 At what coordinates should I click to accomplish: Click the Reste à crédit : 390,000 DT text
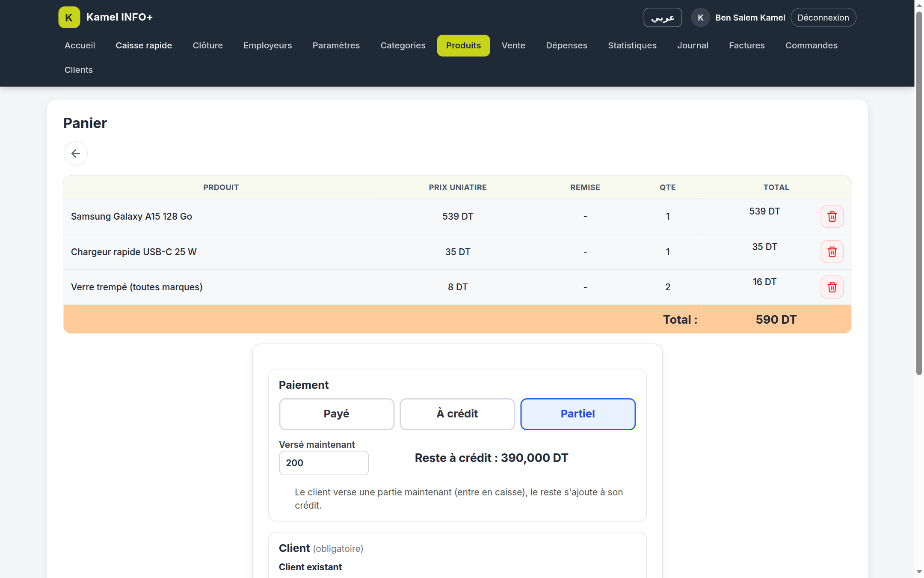(x=492, y=458)
